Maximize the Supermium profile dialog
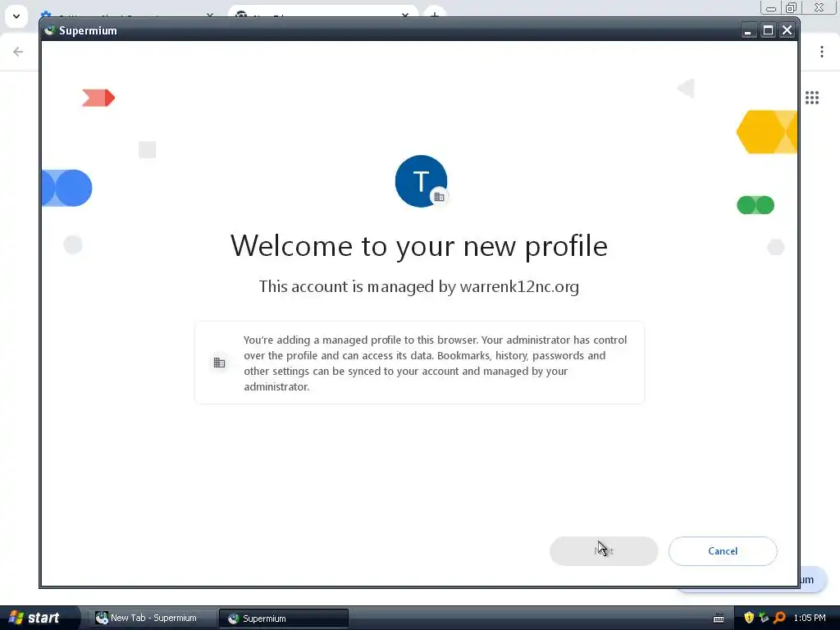Image resolution: width=840 pixels, height=630 pixels. tap(768, 30)
